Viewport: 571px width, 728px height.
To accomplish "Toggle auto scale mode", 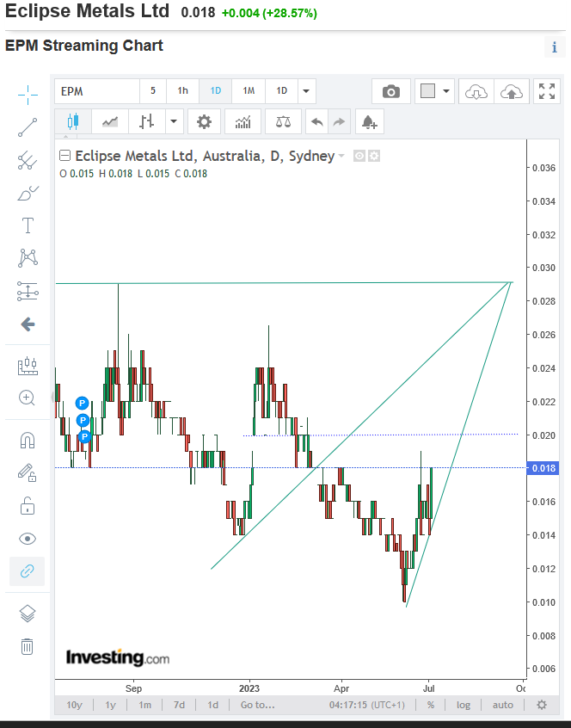I will (503, 705).
